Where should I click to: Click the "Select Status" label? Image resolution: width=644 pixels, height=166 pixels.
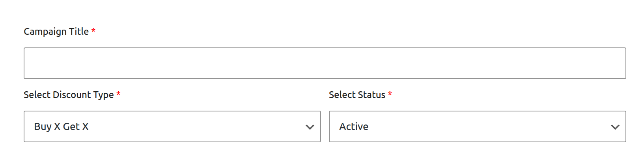357,95
